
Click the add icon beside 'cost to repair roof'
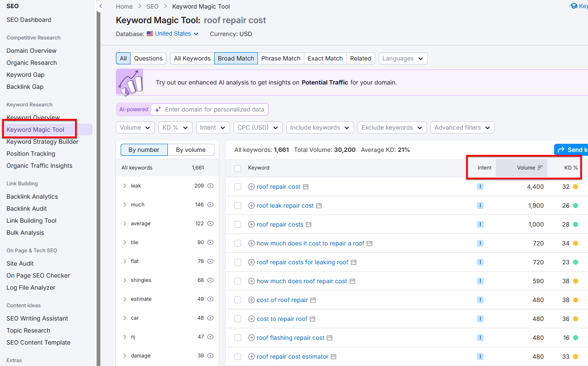pos(252,319)
